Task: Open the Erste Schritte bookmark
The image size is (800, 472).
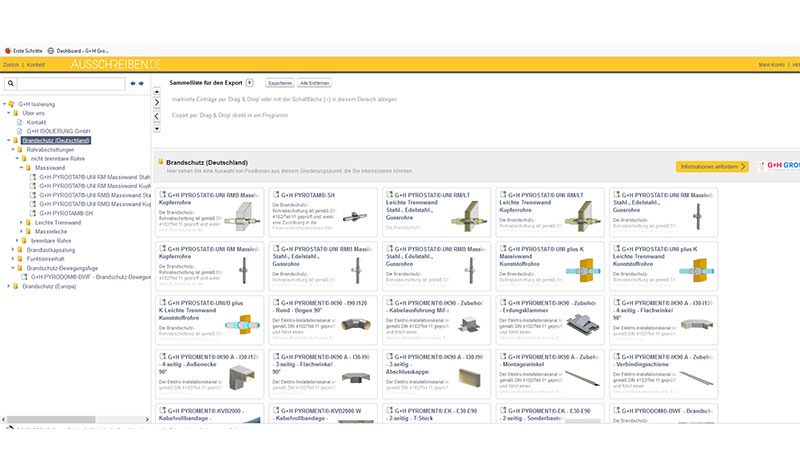Action: (28, 51)
